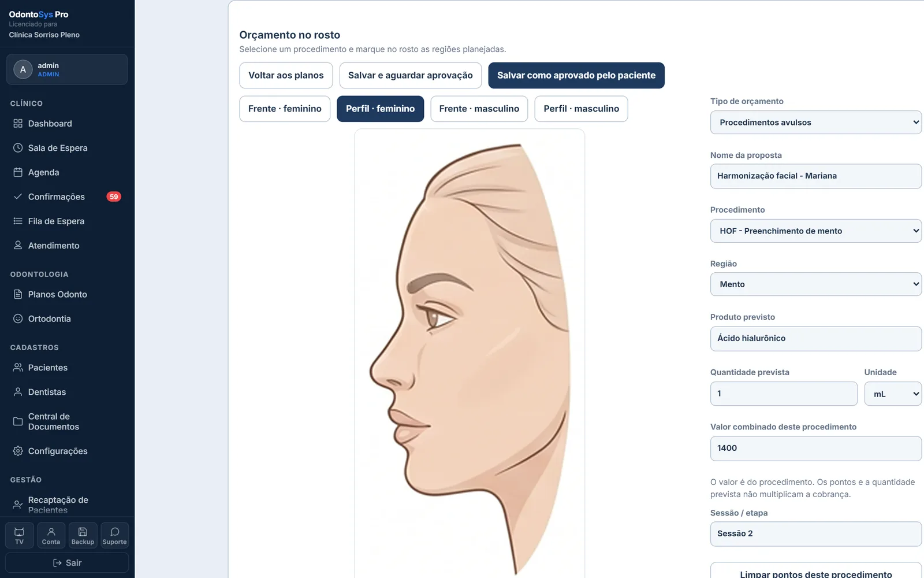Click the Atendimento person icon

[x=18, y=246]
